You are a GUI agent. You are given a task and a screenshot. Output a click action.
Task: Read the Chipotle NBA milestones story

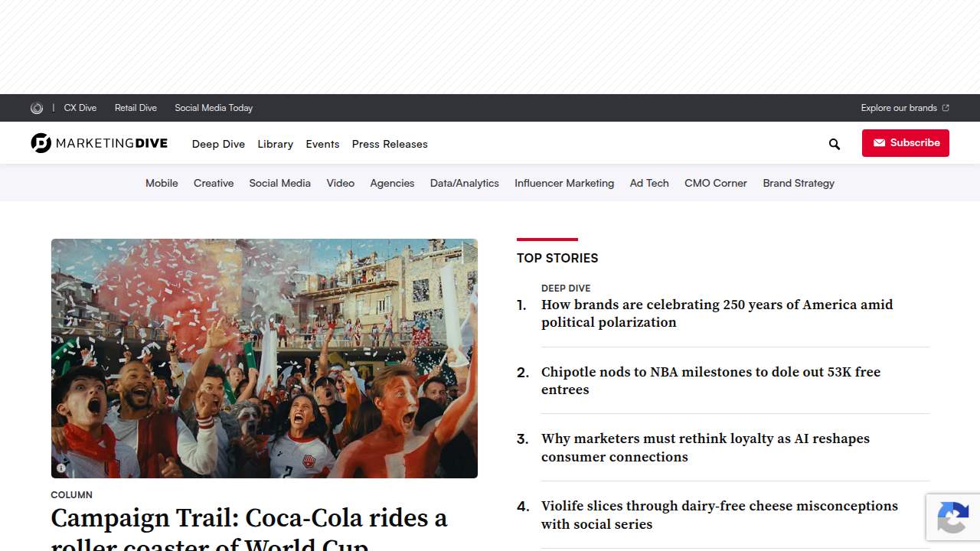tap(710, 380)
